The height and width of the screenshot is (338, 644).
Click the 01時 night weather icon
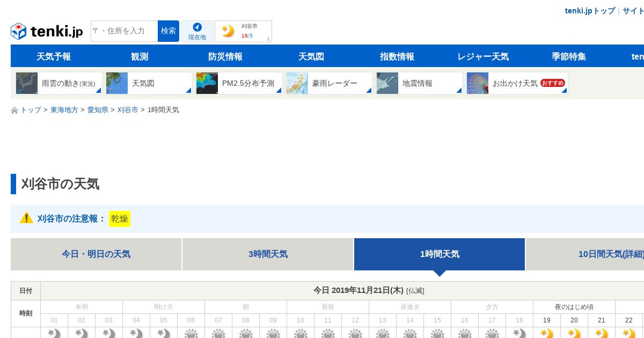[x=54, y=333]
